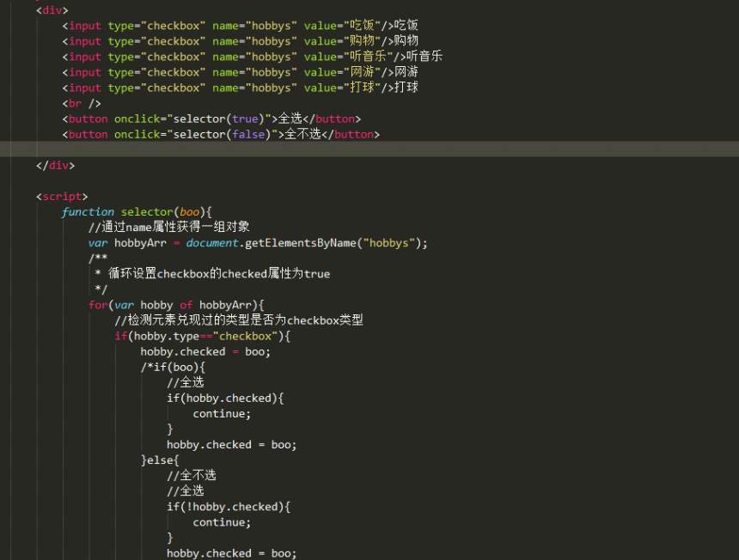Click the "for(var hobby of hobbyArr){" line

click(x=176, y=305)
